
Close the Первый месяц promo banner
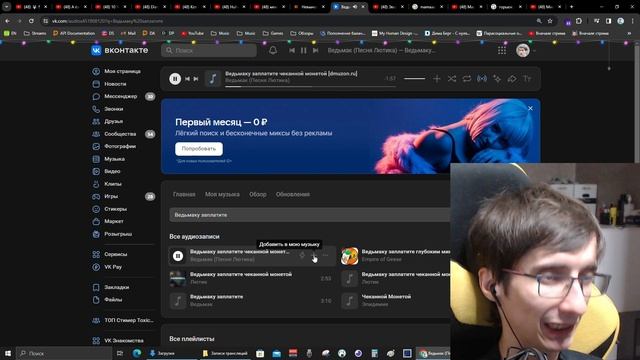[530, 108]
